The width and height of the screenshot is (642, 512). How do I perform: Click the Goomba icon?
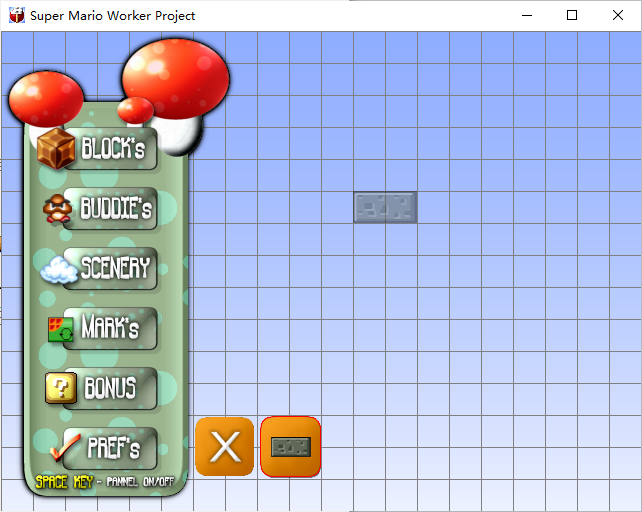click(x=58, y=209)
